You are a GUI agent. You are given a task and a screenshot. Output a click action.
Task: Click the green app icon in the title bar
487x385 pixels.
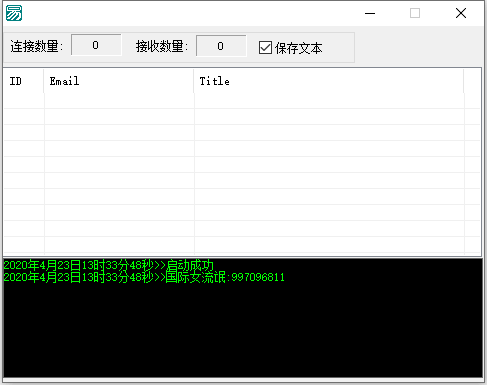(14, 13)
